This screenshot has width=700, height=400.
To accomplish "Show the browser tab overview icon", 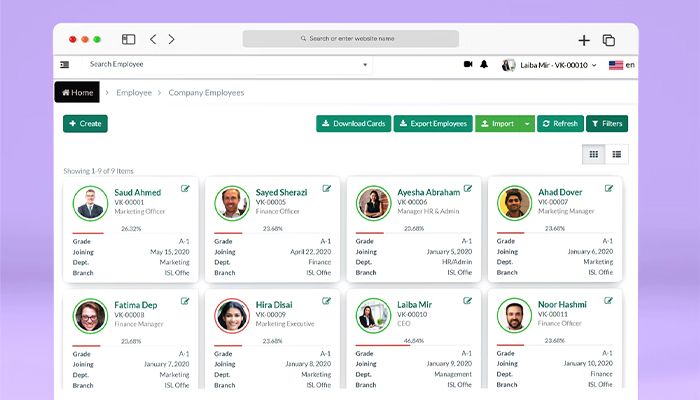I will [x=608, y=40].
